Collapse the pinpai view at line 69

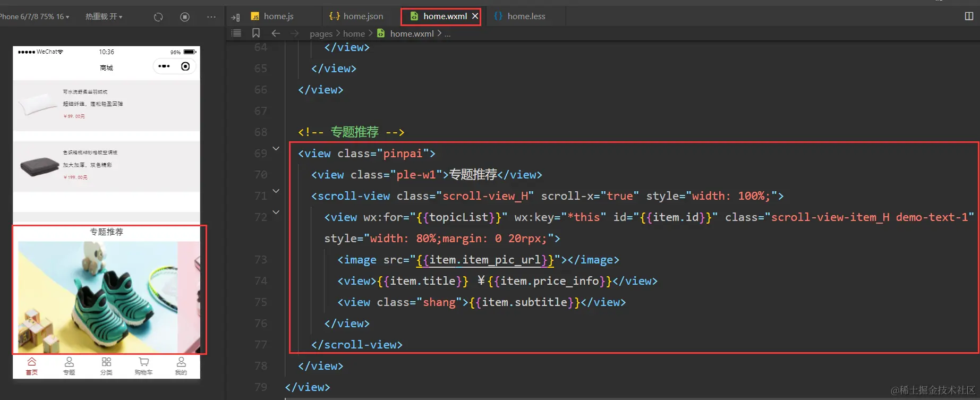[276, 149]
